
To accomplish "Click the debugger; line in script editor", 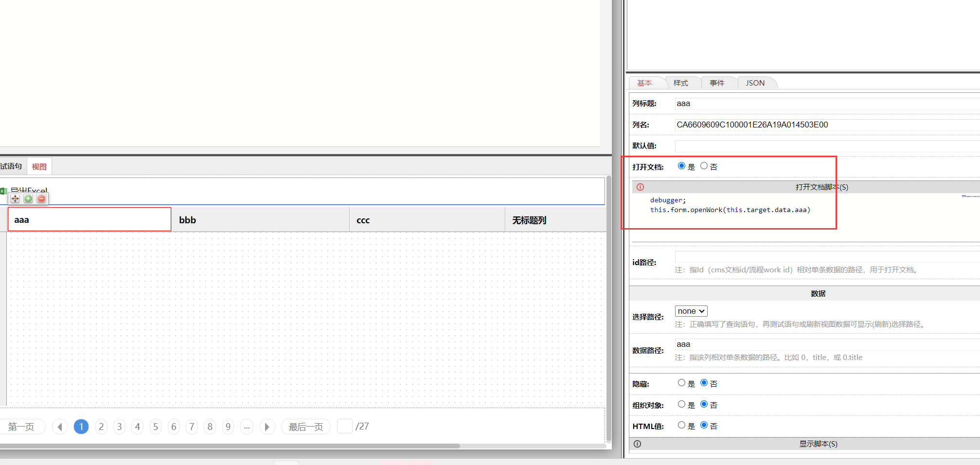I will [668, 200].
